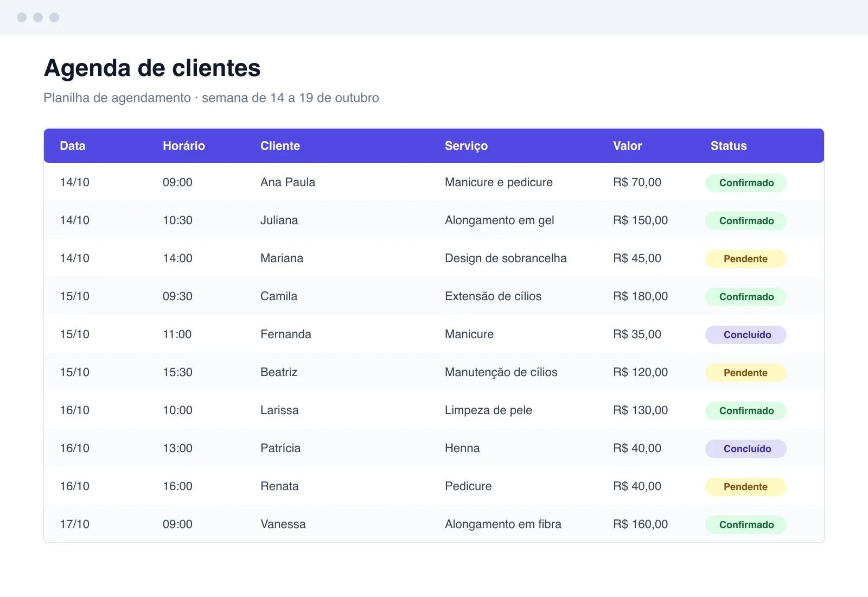The image size is (868, 597).
Task: Click the Horário column header
Action: (x=184, y=146)
